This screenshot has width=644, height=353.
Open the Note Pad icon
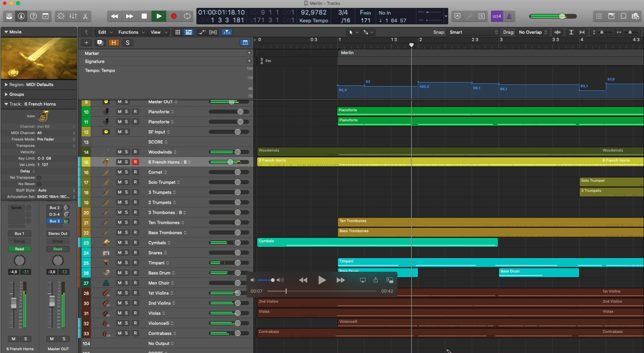[611, 16]
